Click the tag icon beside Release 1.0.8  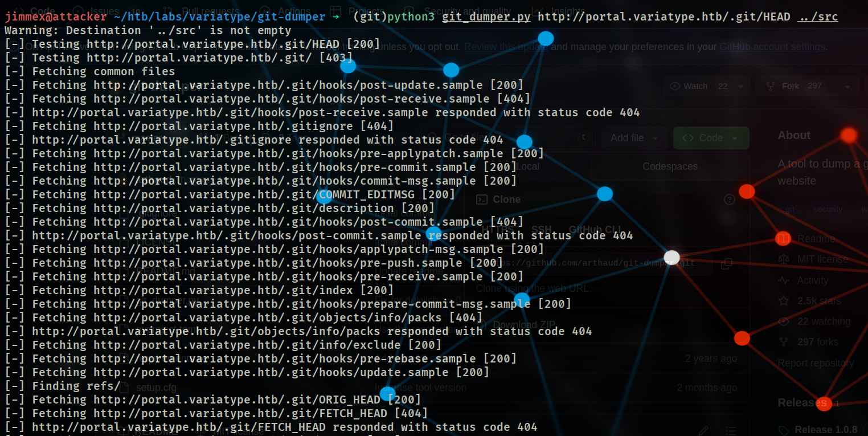[784, 430]
